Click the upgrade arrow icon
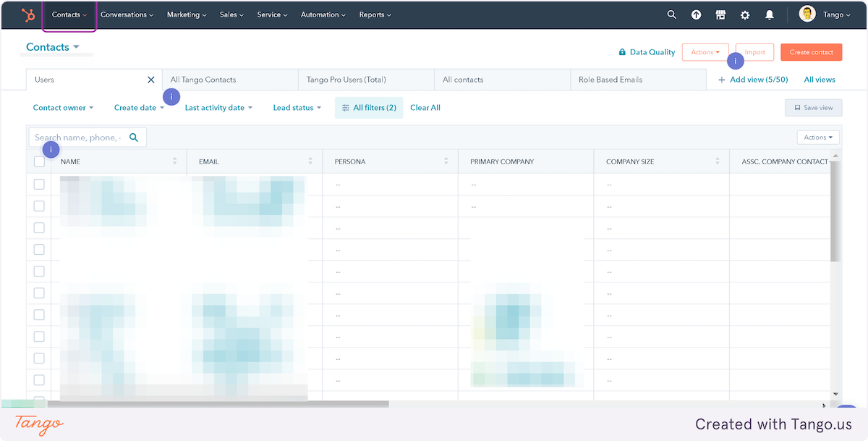Screen dimensions: 868x441 (696, 14)
